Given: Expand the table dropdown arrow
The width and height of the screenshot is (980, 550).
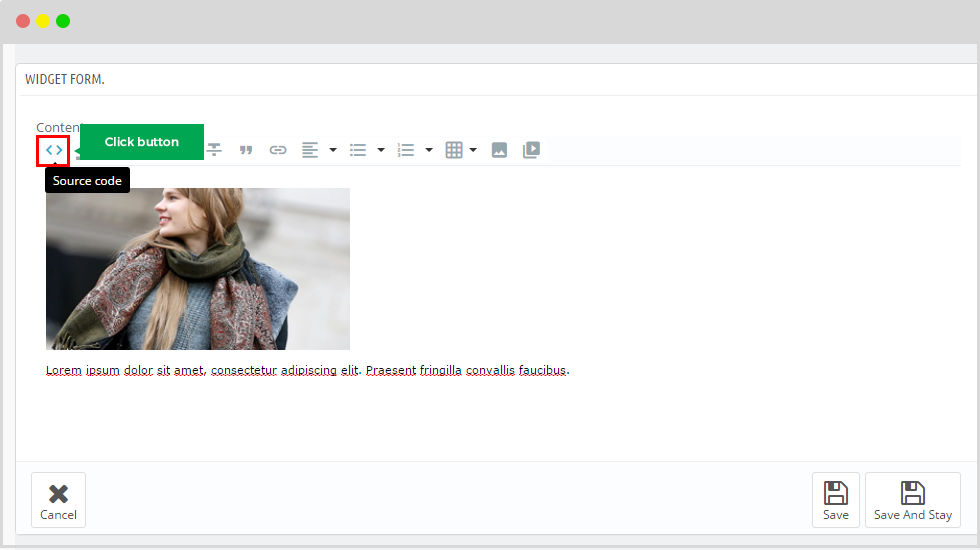Looking at the screenshot, I should click(473, 150).
